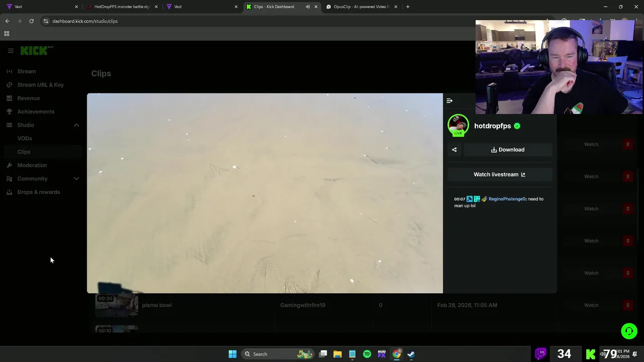Screen dimensions: 644x362
Task: Download the clip
Action: pyautogui.click(x=508, y=150)
